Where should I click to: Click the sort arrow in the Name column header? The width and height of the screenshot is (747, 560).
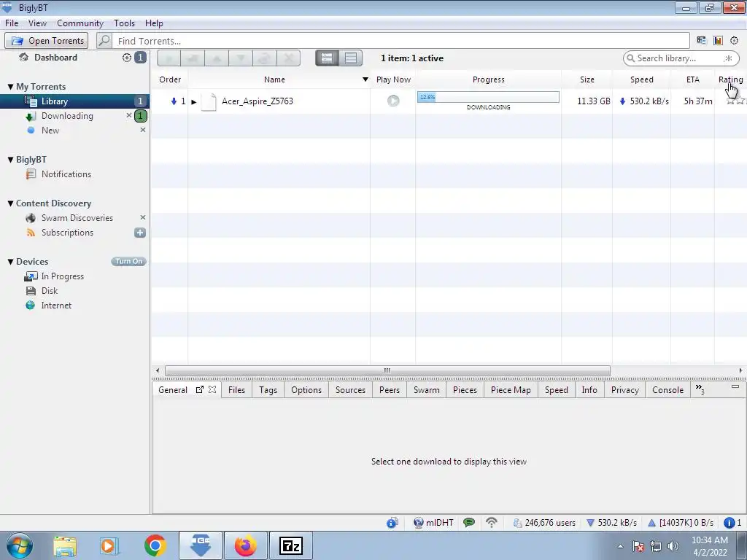point(365,79)
